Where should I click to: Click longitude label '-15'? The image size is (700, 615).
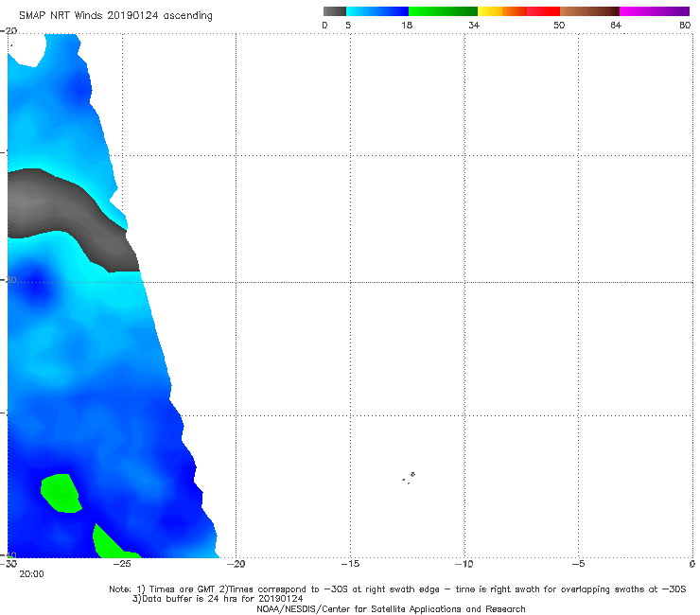(350, 564)
